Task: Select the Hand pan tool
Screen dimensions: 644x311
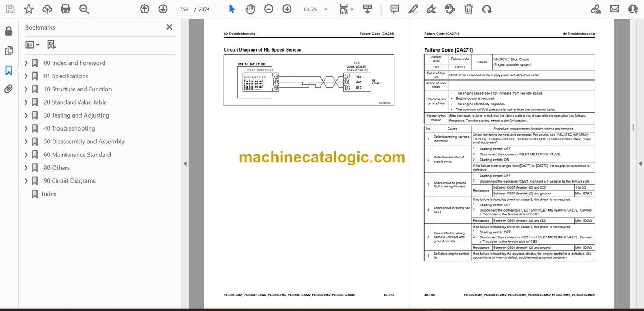Action: pyautogui.click(x=250, y=9)
